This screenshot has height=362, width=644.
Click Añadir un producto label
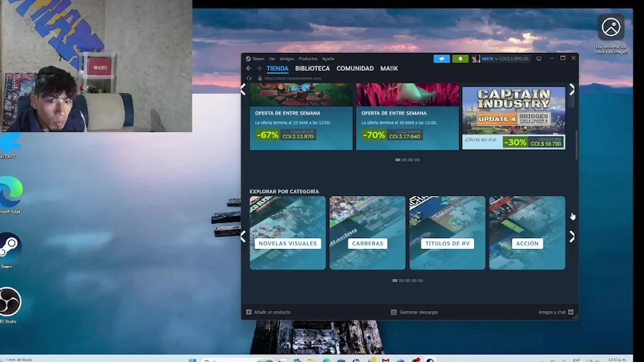tap(272, 312)
